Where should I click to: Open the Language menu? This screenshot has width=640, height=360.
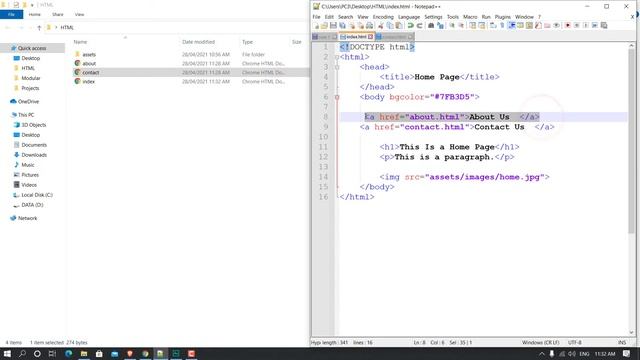point(409,17)
